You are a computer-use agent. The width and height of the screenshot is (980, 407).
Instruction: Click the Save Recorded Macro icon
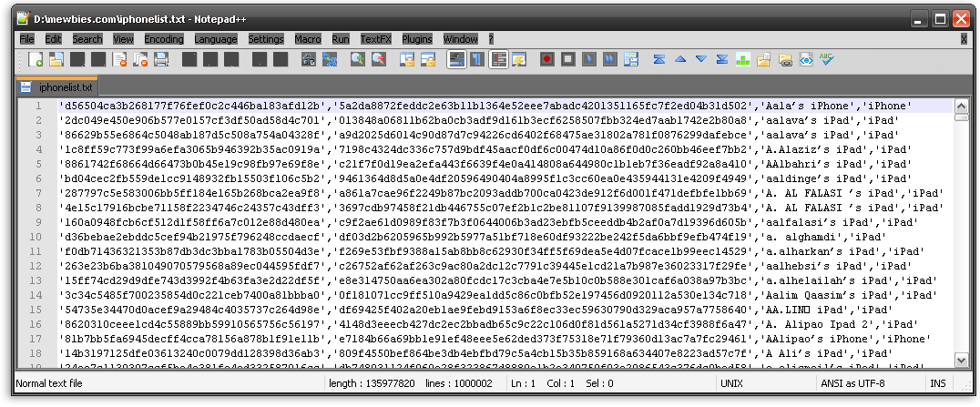click(630, 59)
